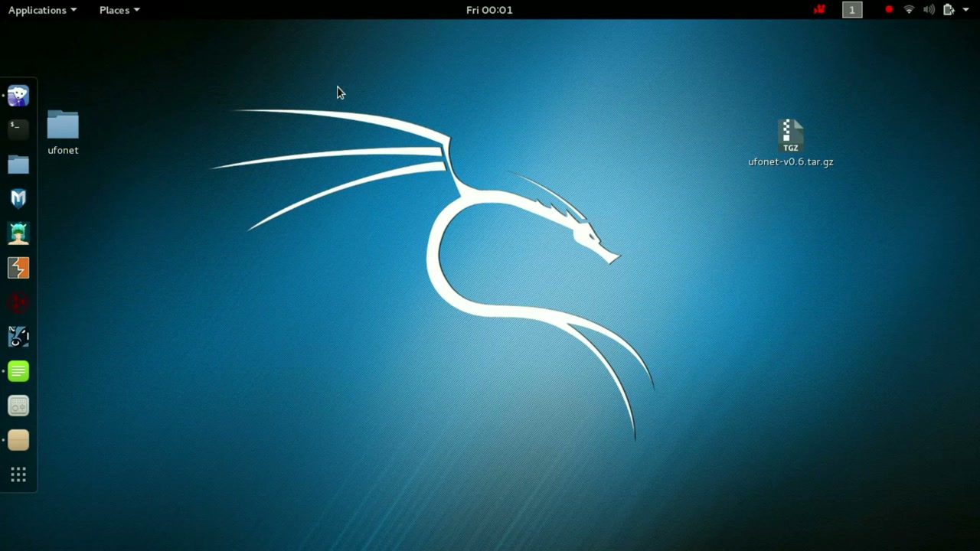Open the Applications menu
Screen dimensions: 980x551
(x=42, y=10)
